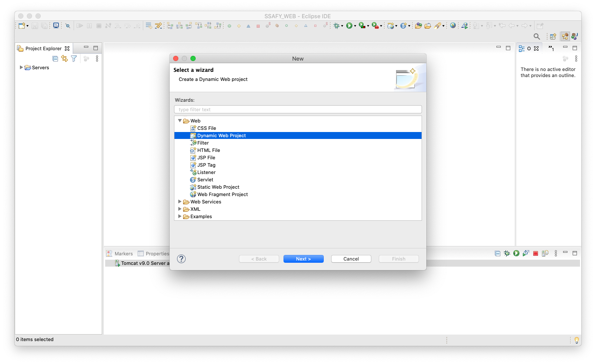Screen dimensions: 596x364
Task: Start the server in debug mode (Servers view)
Action: point(507,253)
